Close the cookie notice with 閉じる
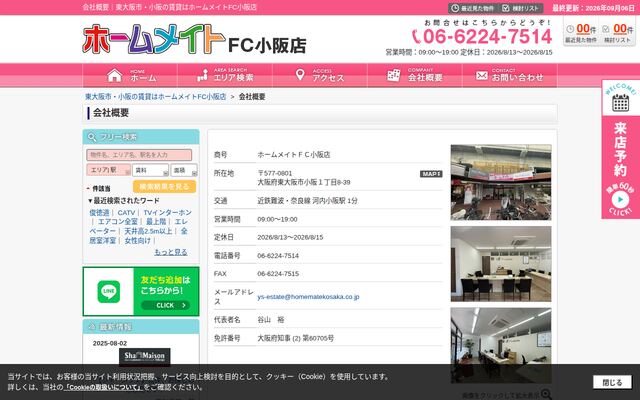Screen dimensions: 640x400 pyautogui.click(x=612, y=382)
